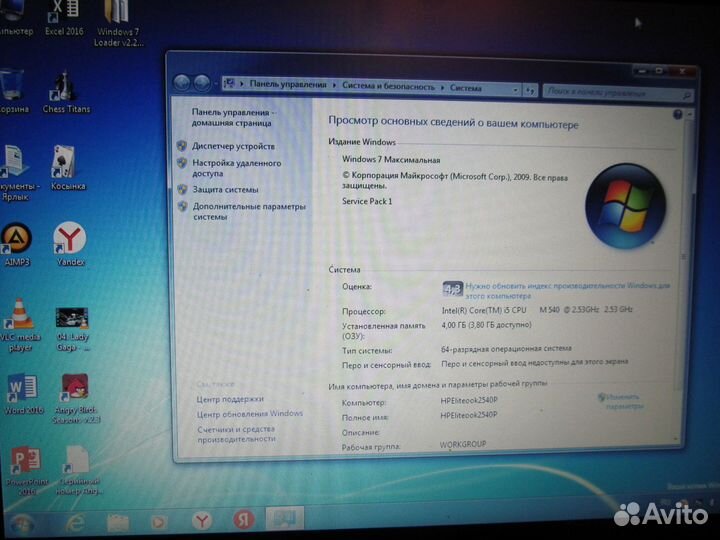
Task: Open the Start menu orb
Action: 21,525
